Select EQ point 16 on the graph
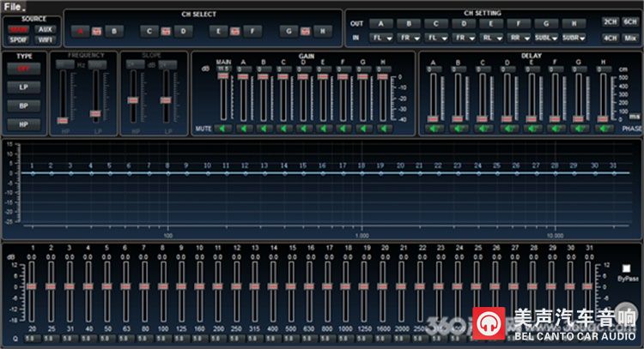Screen dimensions: 644x349 323,173
